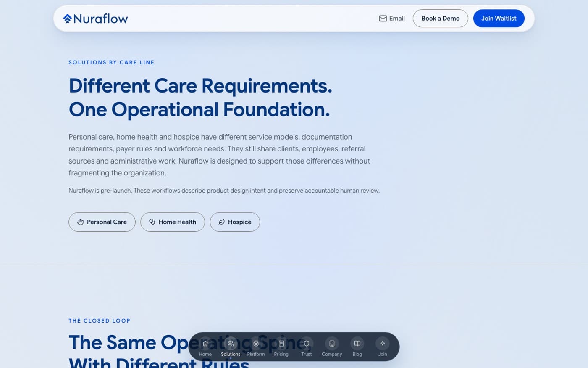Click the 'Solutions by Care Line' label

pyautogui.click(x=111, y=62)
